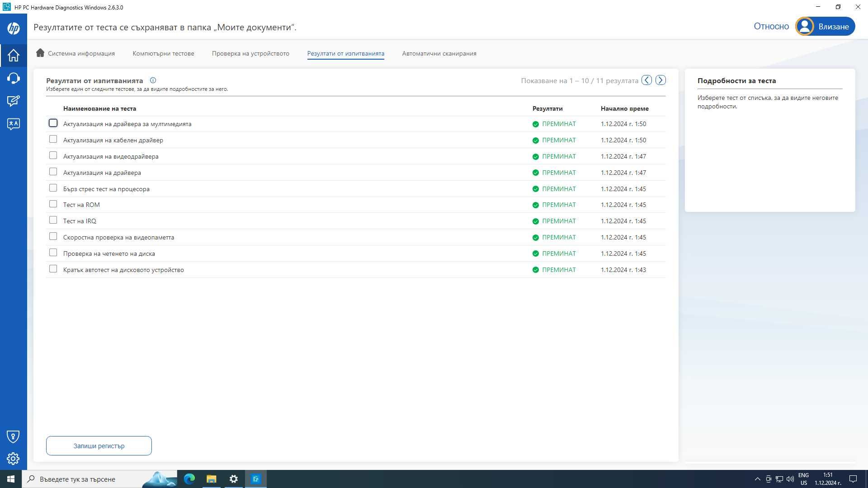Click HP Diagnostics taskbar icon
The image size is (868, 488).
[x=255, y=479]
